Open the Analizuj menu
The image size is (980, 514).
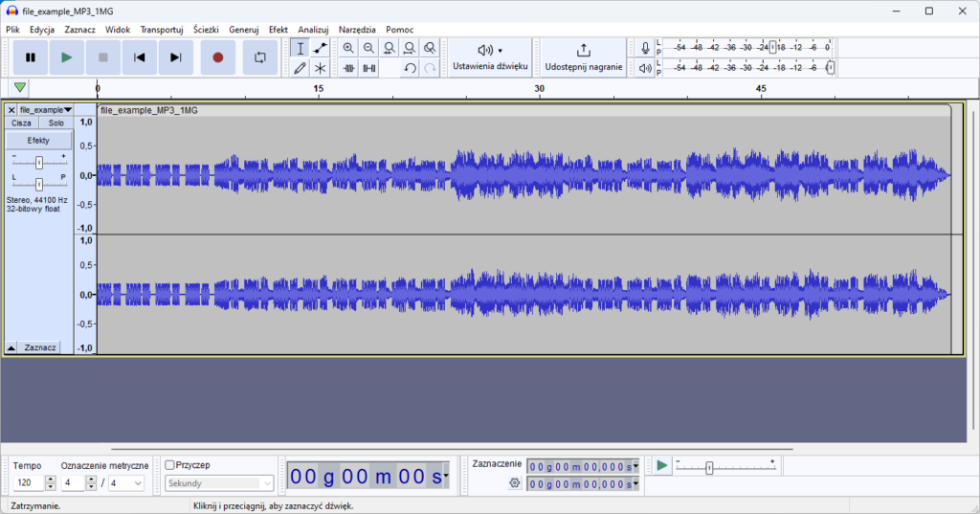[x=313, y=30]
